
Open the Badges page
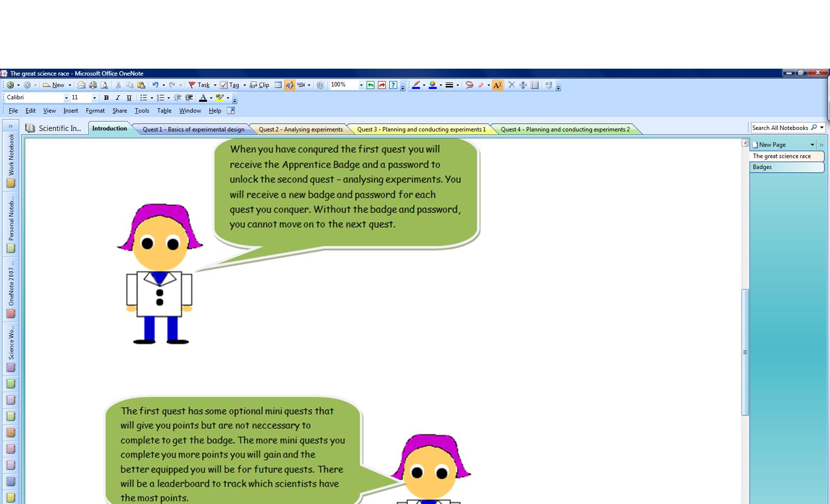(x=786, y=167)
